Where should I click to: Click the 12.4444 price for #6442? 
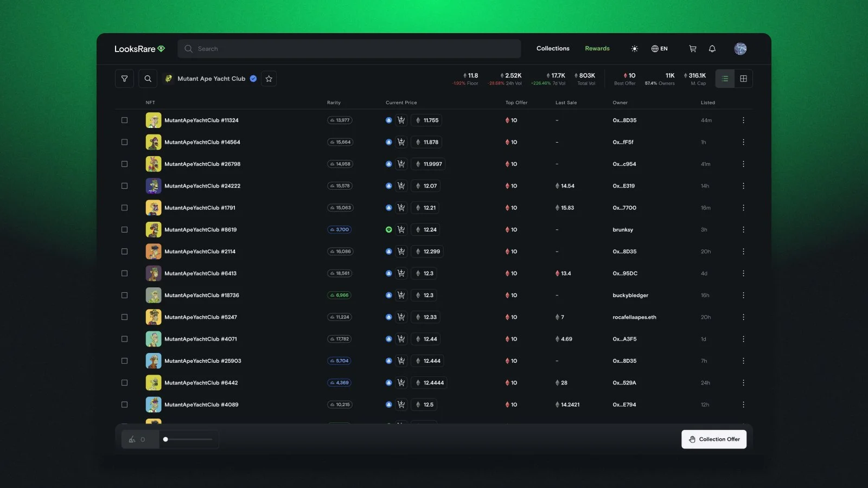pos(429,383)
